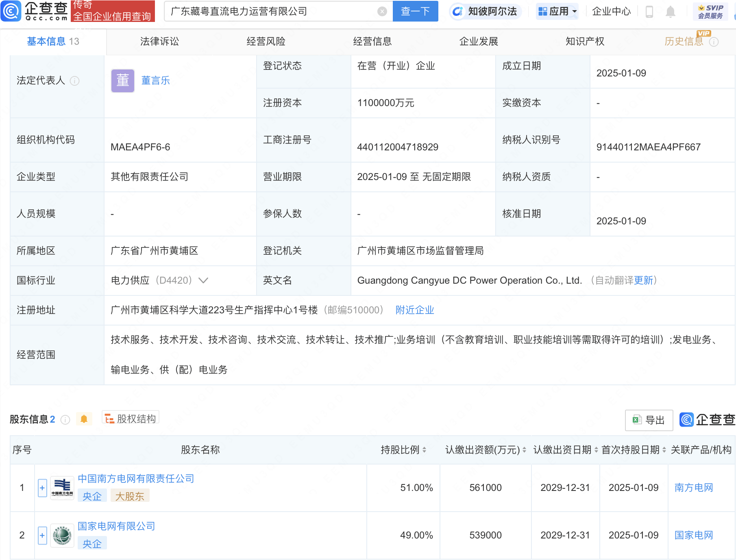
Task: Click the mobile phone icon in the header
Action: pyautogui.click(x=649, y=11)
